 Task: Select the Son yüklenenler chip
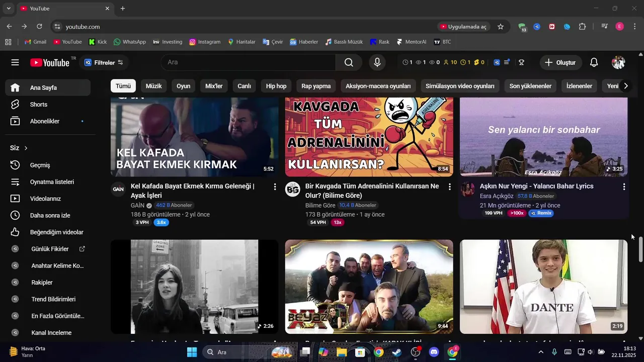530,86
